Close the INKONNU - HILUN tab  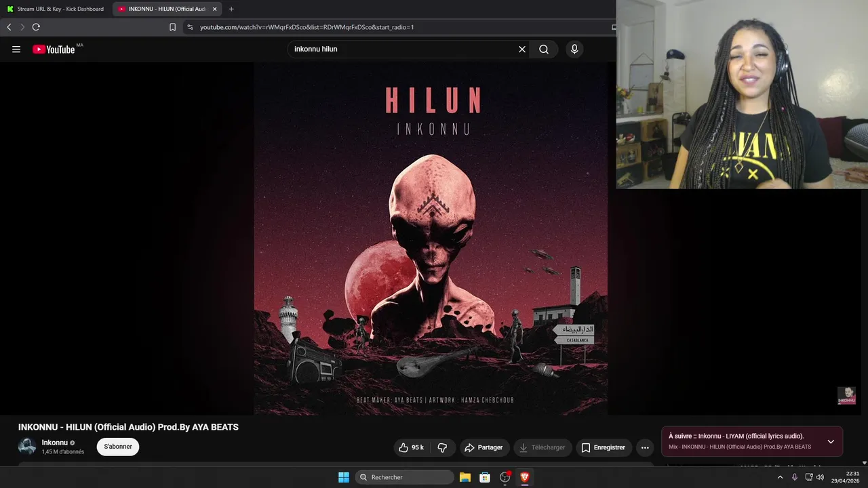(x=215, y=9)
